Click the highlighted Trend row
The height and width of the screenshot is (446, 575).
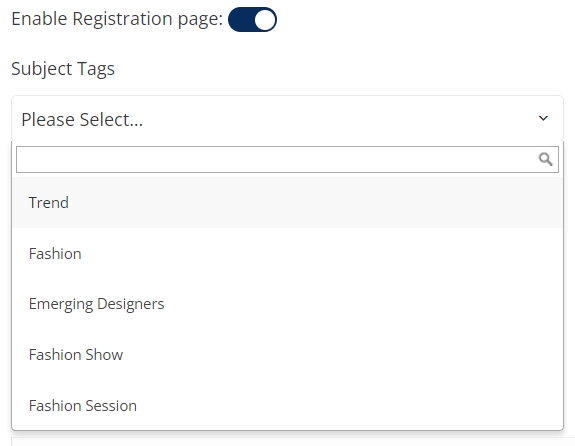pos(288,202)
